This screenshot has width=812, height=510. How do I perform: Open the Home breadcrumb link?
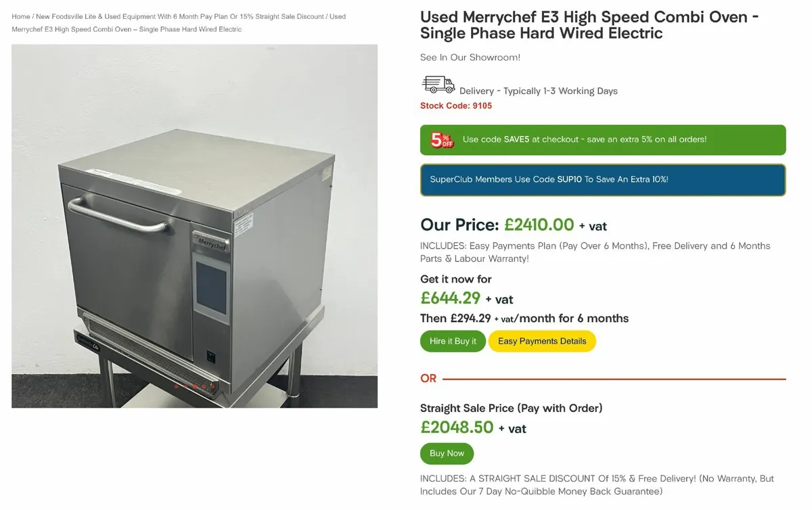tap(20, 16)
